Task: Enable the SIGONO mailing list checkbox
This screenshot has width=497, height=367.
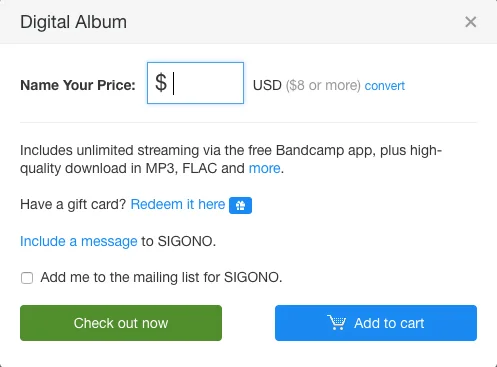Action: click(27, 278)
